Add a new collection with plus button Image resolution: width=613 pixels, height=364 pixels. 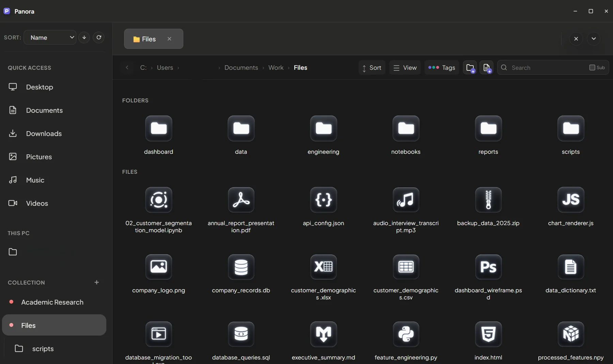point(97,282)
